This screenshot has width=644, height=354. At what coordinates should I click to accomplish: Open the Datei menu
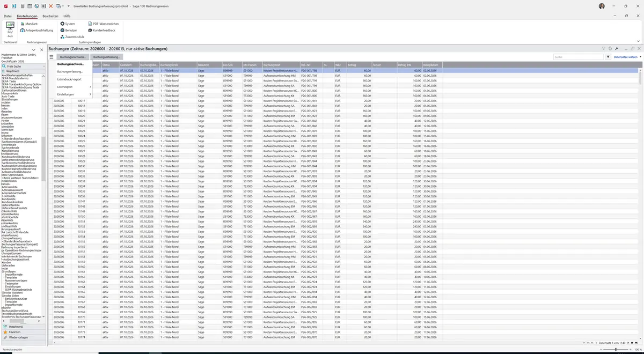(x=8, y=16)
